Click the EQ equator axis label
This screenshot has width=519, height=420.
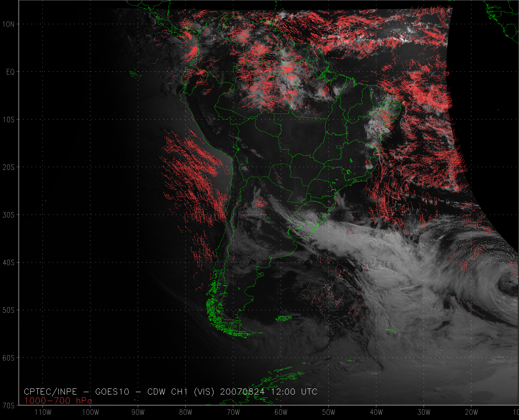pos(10,72)
